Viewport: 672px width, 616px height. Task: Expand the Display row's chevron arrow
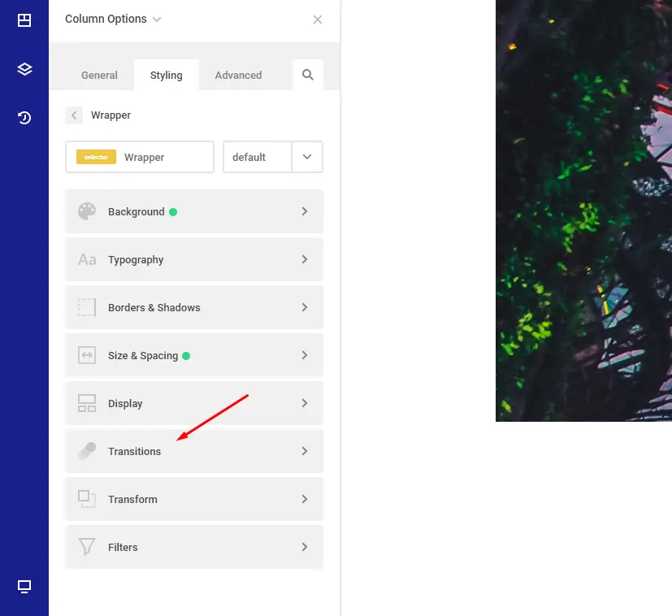click(304, 403)
